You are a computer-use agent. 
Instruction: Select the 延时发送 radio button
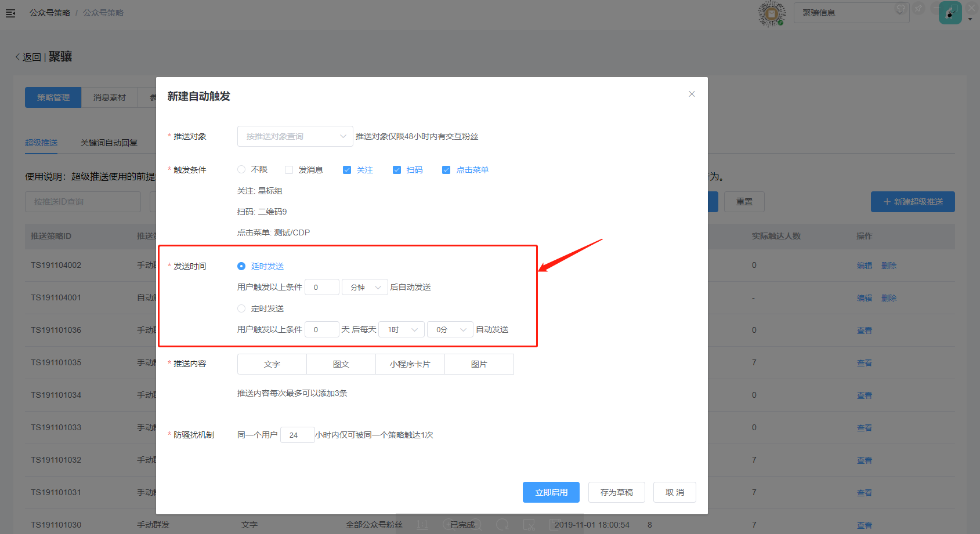point(241,266)
